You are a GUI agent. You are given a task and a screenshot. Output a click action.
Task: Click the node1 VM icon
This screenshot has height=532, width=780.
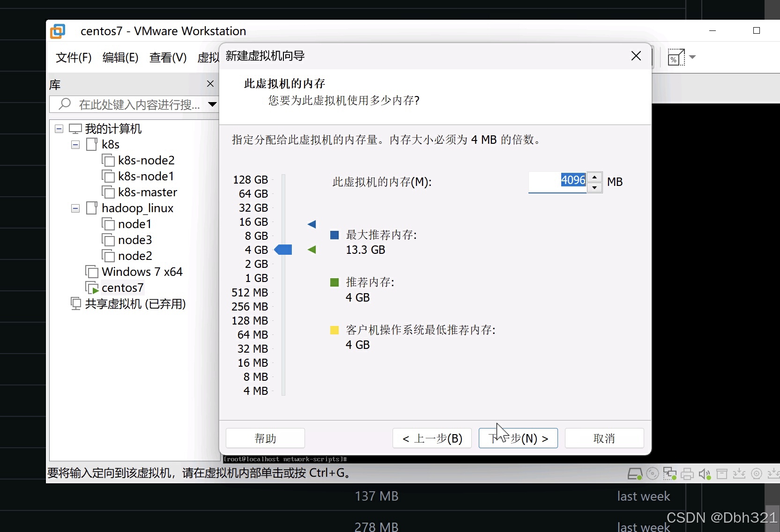coord(108,224)
